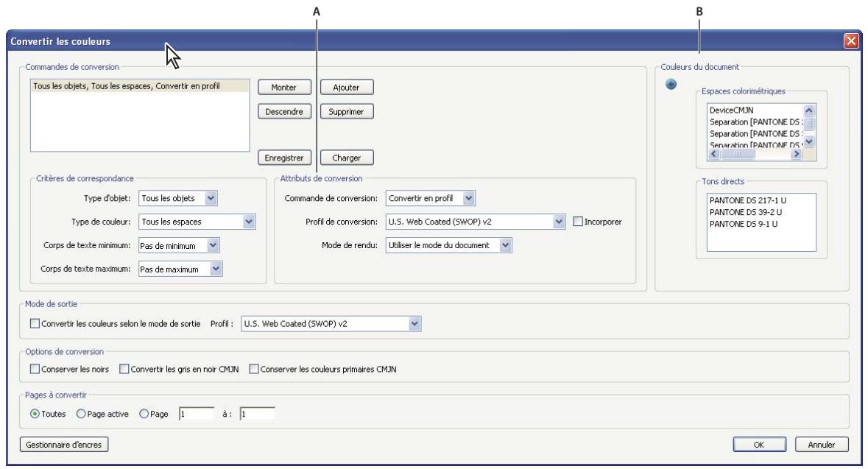Enable the Incorporer checkbox
Screen dimensions: 868x469
click(x=578, y=222)
